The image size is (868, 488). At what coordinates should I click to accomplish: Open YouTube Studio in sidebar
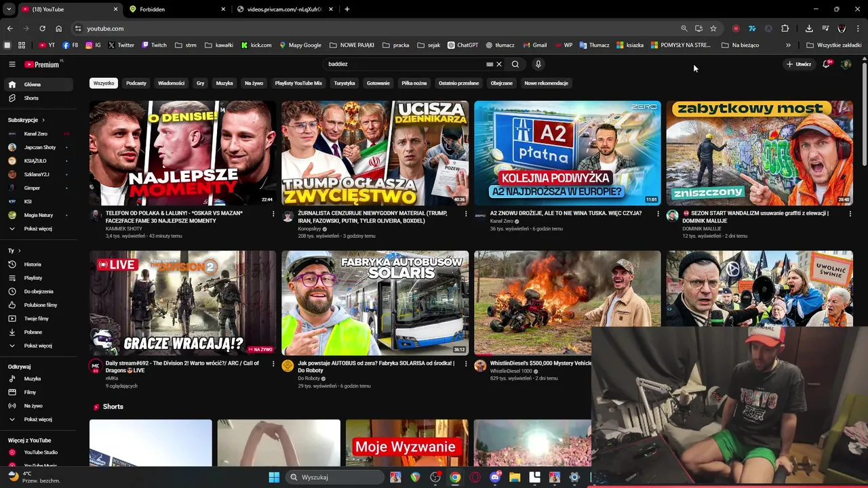[38, 452]
